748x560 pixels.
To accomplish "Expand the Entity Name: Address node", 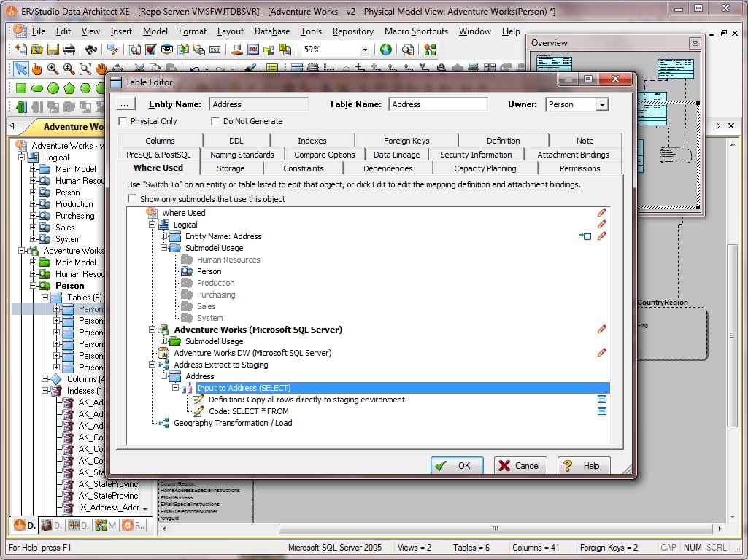I will (163, 236).
